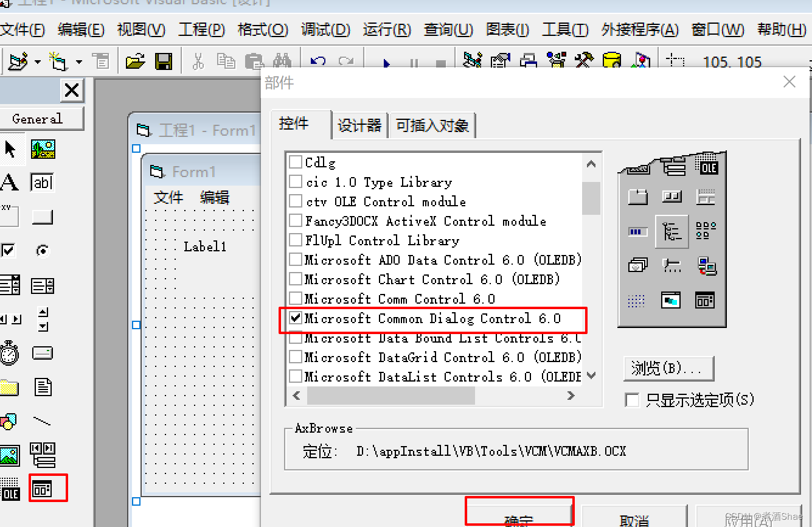
Task: Open the Add Project dropdown arrow
Action: point(38,61)
